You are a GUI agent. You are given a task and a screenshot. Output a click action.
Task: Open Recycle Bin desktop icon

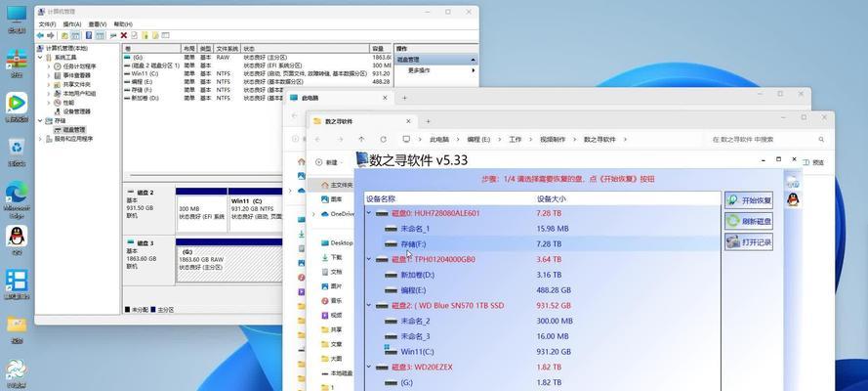point(17,152)
